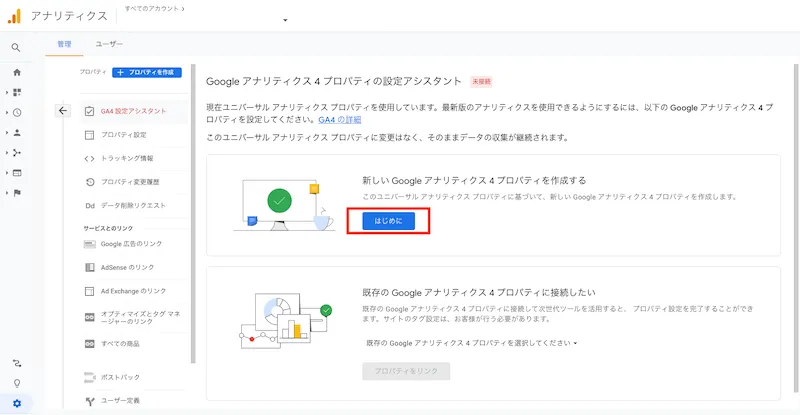Click 既存の Google アナリティクス 4 プロパティに接続したい heading
The width and height of the screenshot is (800, 415).
click(479, 292)
